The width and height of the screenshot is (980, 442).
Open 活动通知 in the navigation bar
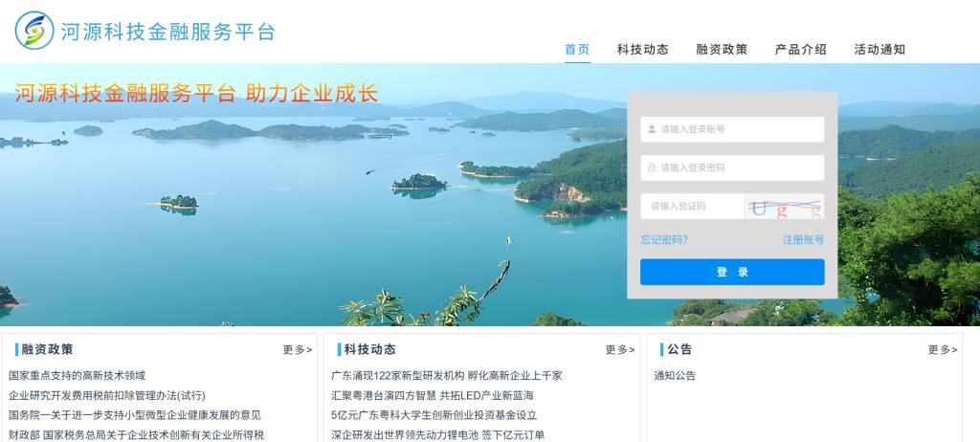point(880,50)
